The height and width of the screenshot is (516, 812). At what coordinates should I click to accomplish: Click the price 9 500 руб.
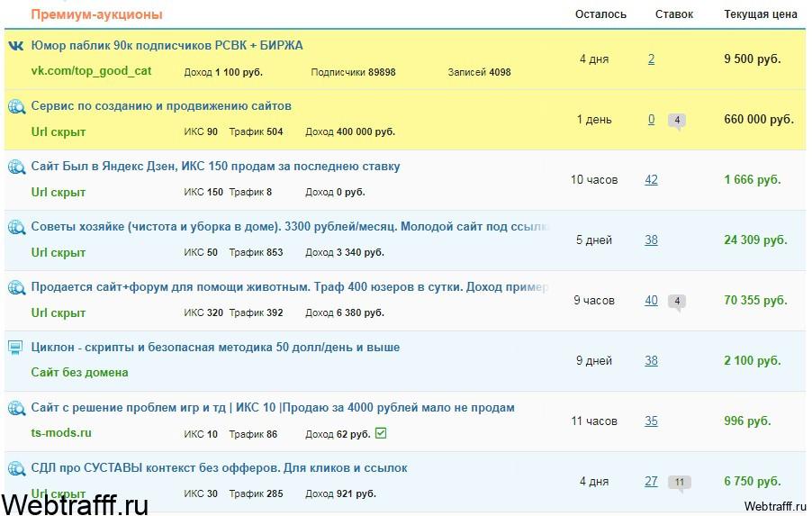(x=752, y=59)
